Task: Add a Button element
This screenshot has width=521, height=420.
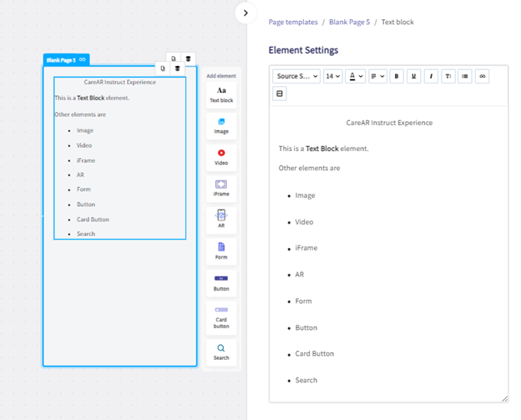Action: pyautogui.click(x=221, y=283)
